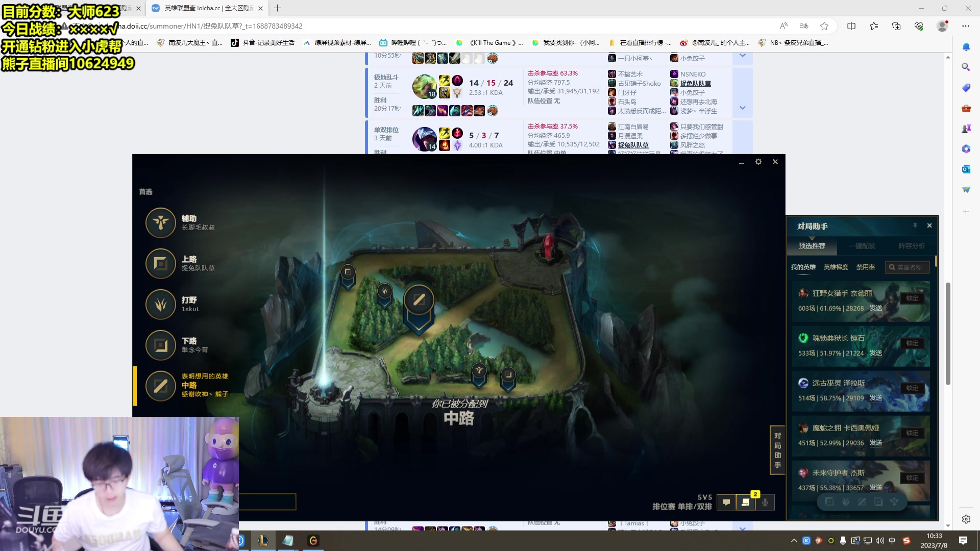Viewport: 980px width, 551px height.
Task: Open the 在看直播排行榜 bookmark
Action: [641, 43]
